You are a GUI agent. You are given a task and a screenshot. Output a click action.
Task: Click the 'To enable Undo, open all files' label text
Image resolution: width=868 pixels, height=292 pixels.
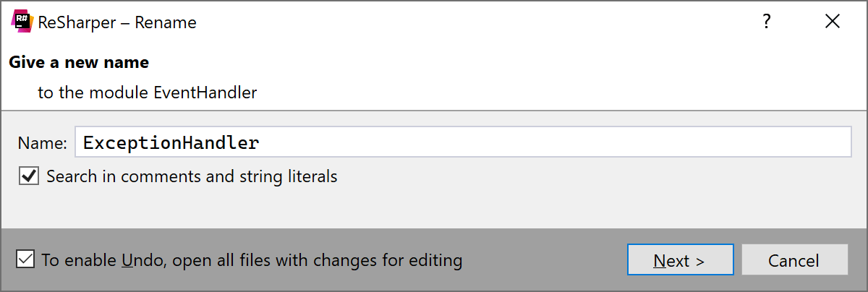pyautogui.click(x=252, y=260)
